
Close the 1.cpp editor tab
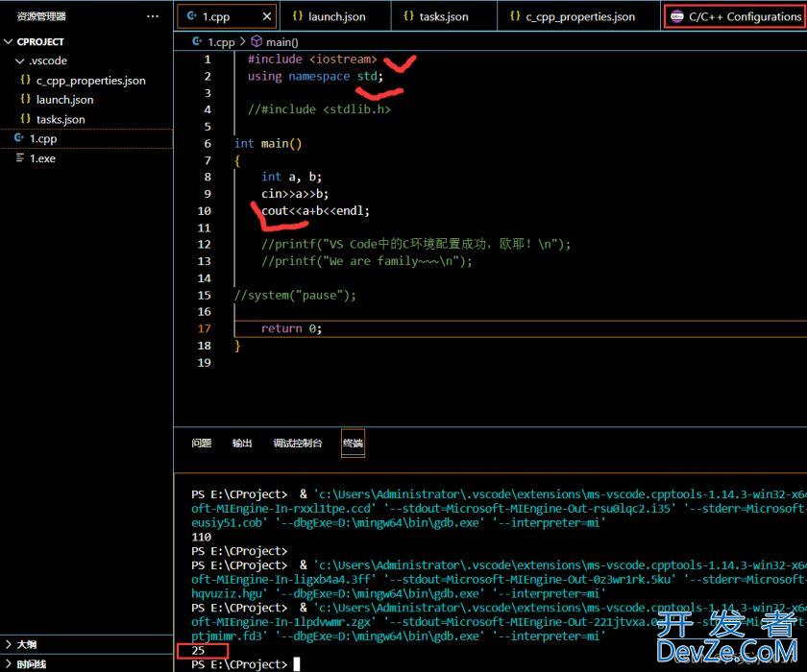pos(267,16)
